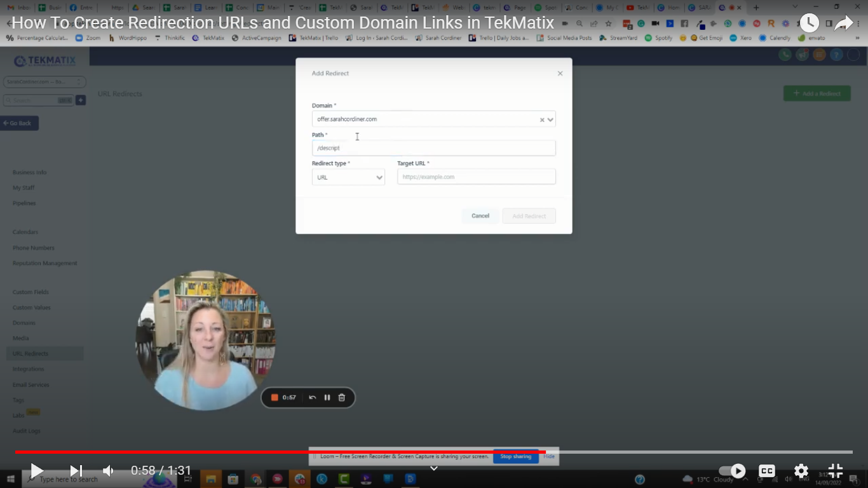
Task: Open the WordHippo bookmark
Action: 128,38
